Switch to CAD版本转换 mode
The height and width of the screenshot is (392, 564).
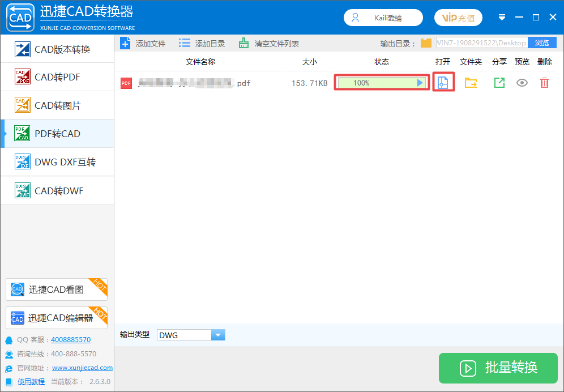[57, 49]
